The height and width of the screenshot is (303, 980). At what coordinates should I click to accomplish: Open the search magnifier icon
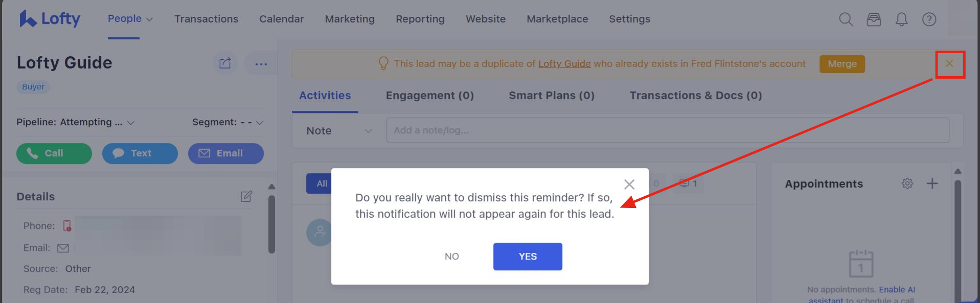tap(846, 19)
